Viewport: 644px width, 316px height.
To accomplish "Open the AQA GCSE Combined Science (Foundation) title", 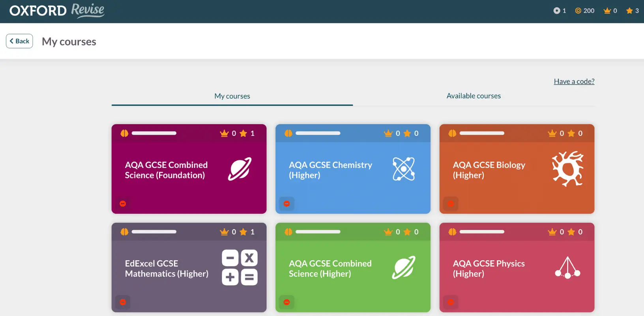I will pyautogui.click(x=166, y=170).
